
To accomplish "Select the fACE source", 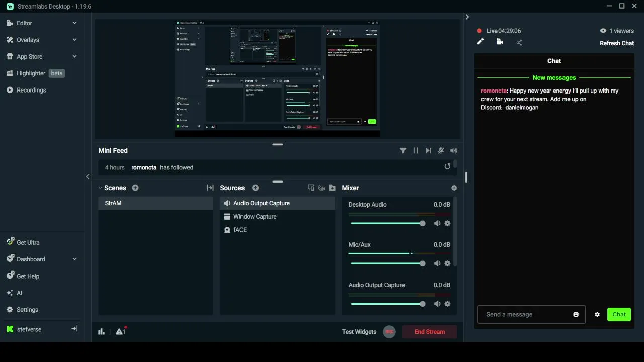I will 278,230.
